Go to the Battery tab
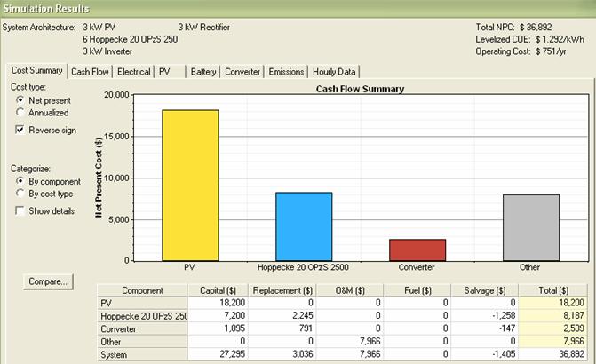 203,71
